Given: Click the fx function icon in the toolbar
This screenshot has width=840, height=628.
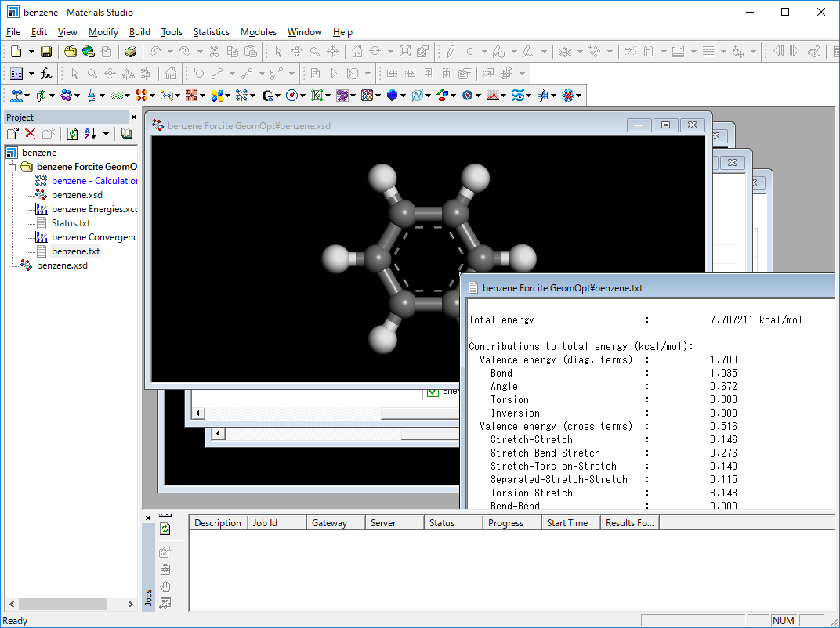Looking at the screenshot, I should pos(46,74).
